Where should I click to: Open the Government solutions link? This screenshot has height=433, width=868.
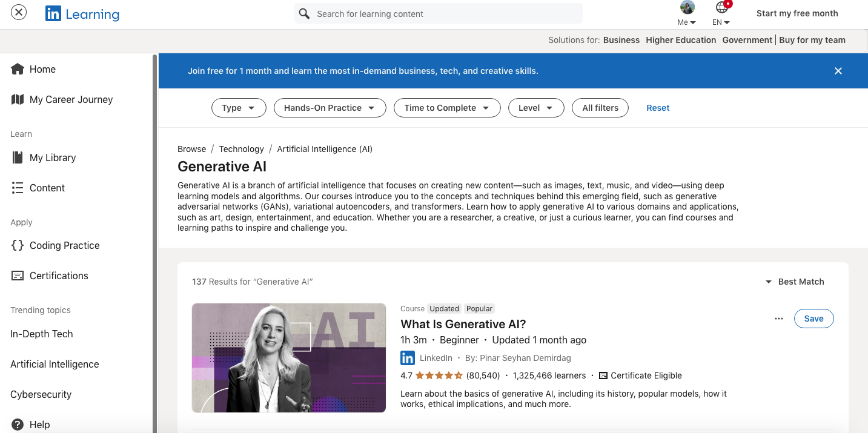tap(747, 40)
